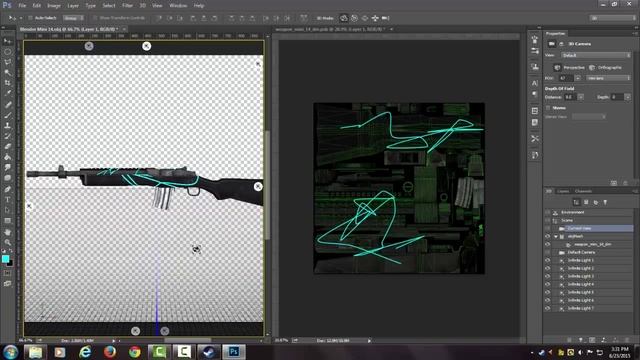Select the Pen tool
The image size is (640, 360).
point(7,189)
